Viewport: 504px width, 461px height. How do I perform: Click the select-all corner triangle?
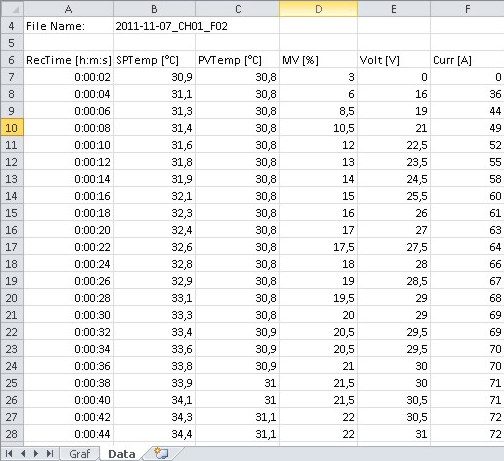coord(12,9)
